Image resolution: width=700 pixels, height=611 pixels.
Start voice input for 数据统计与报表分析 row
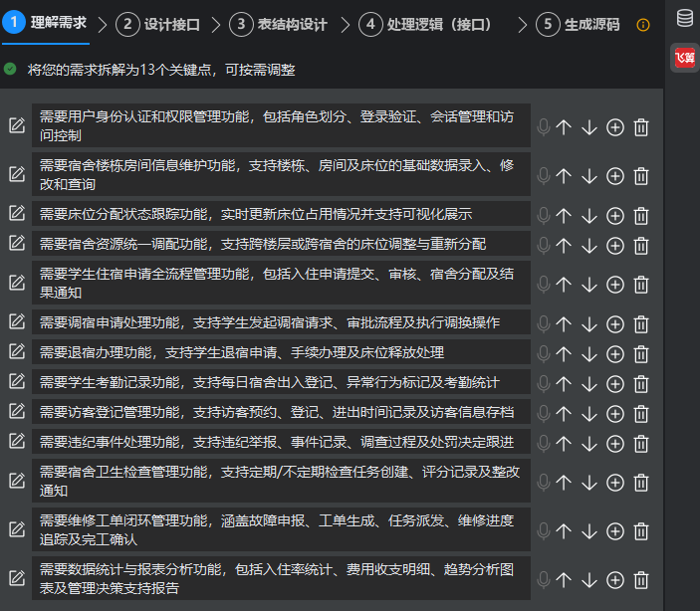(x=544, y=580)
